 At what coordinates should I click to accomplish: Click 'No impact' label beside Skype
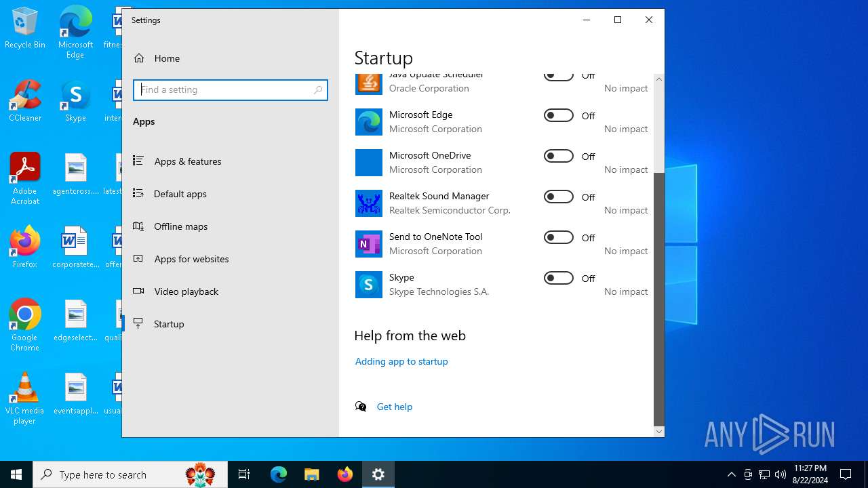(626, 291)
